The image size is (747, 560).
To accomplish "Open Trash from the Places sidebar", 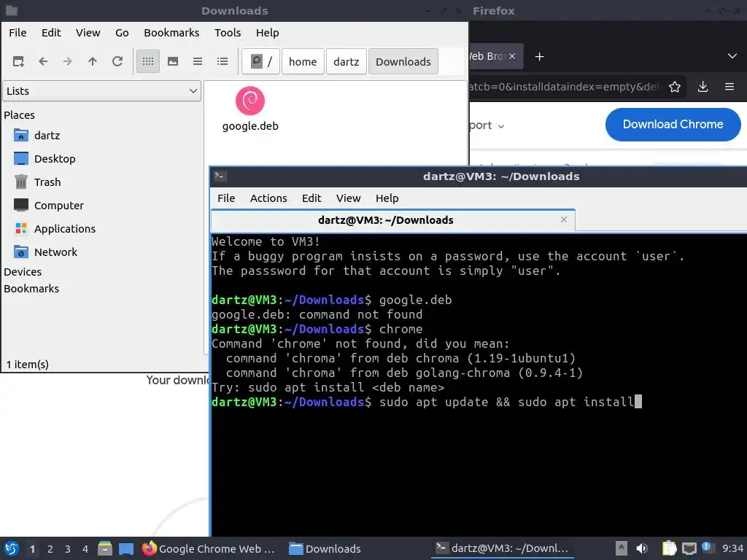I will coord(47,182).
